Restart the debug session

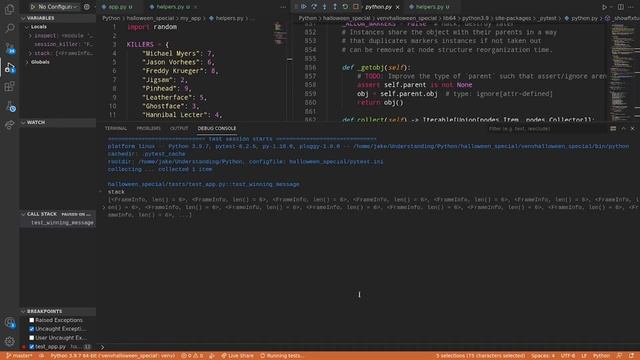(345, 7)
